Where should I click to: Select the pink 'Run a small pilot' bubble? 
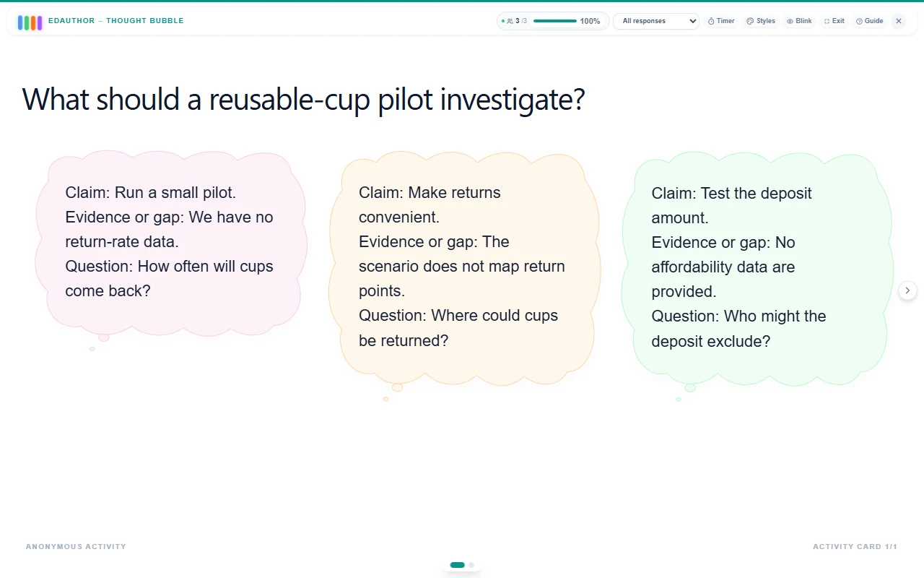click(171, 243)
